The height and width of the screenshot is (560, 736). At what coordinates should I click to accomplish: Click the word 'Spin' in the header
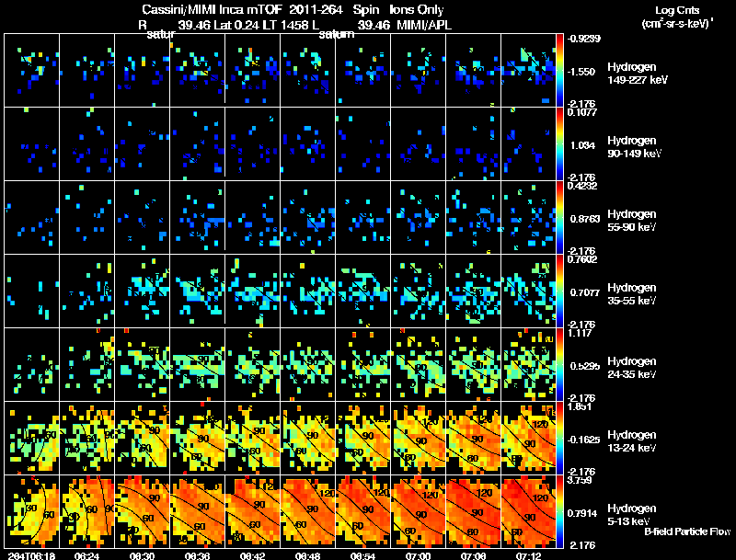(x=365, y=10)
